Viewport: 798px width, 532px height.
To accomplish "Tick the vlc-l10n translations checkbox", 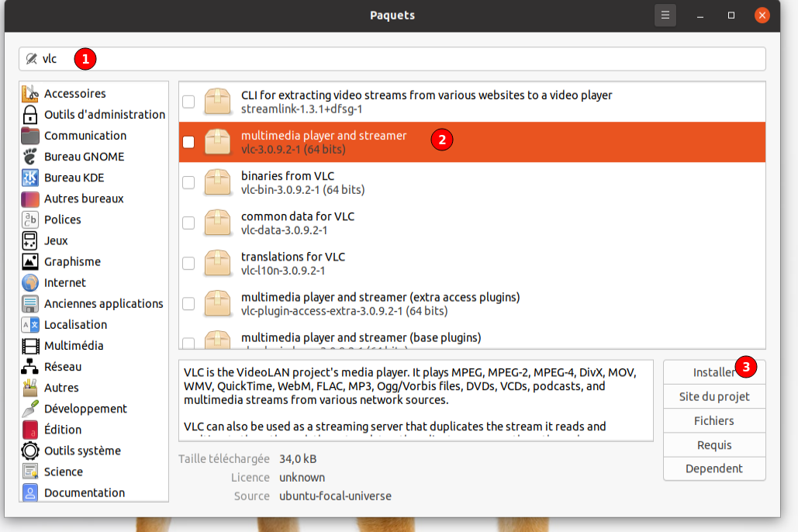I will click(188, 263).
